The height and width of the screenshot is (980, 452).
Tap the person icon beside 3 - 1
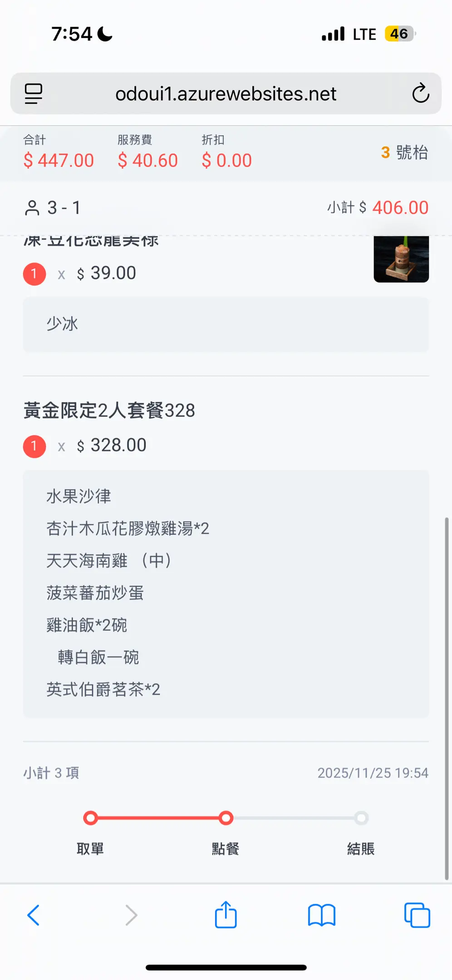tap(32, 208)
